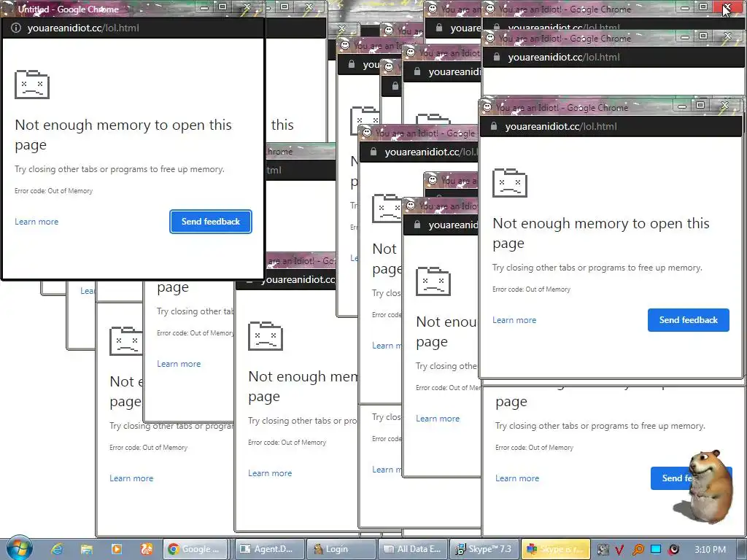747x560 pixels.
Task: Click lock icon in second top-right Idiot window
Action: point(497,57)
